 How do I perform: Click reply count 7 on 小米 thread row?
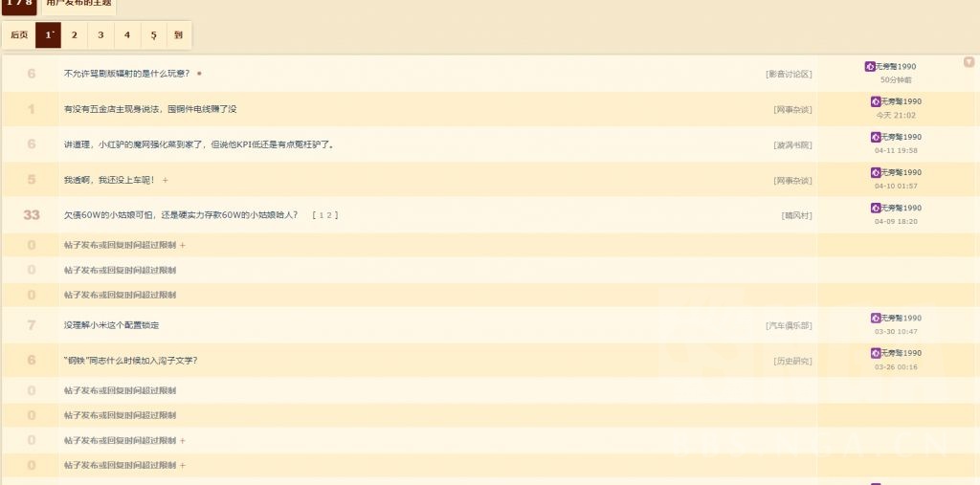pyautogui.click(x=32, y=325)
